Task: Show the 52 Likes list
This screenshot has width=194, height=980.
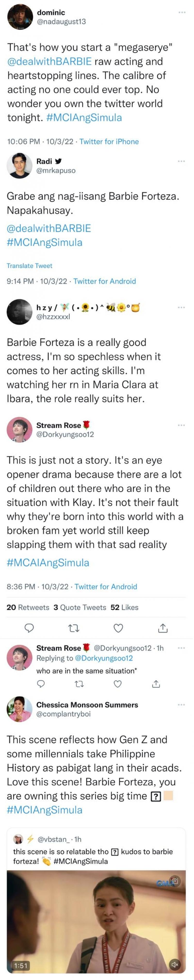Action: coord(124,607)
